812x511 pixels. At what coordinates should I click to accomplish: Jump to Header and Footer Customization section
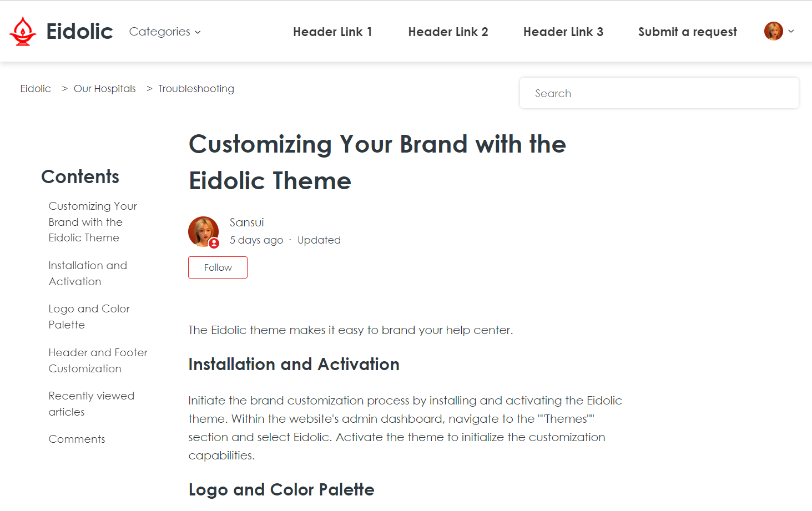98,361
